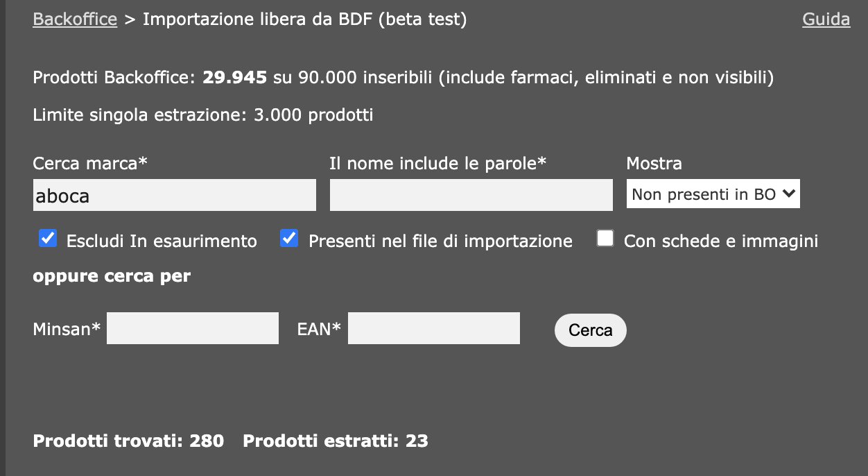Screen dimensions: 868x476
Task: Open the Mostra dropdown showing Non presenti in BO
Action: (x=713, y=193)
